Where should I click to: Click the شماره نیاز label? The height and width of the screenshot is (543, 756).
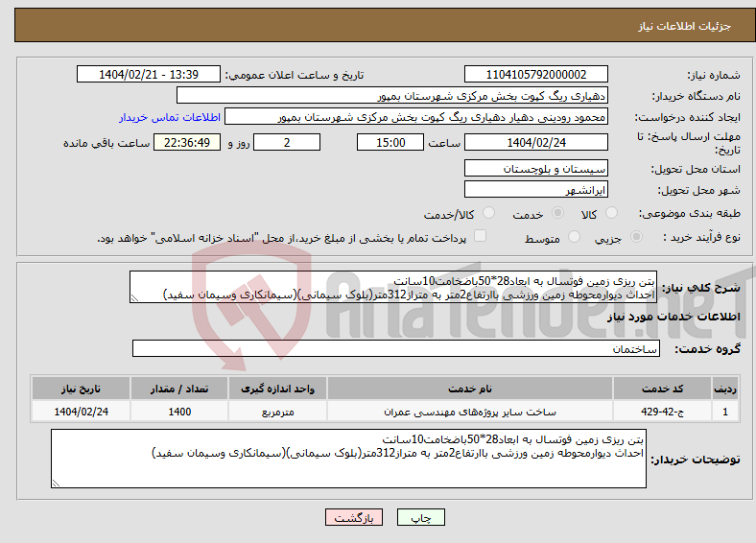(x=714, y=75)
